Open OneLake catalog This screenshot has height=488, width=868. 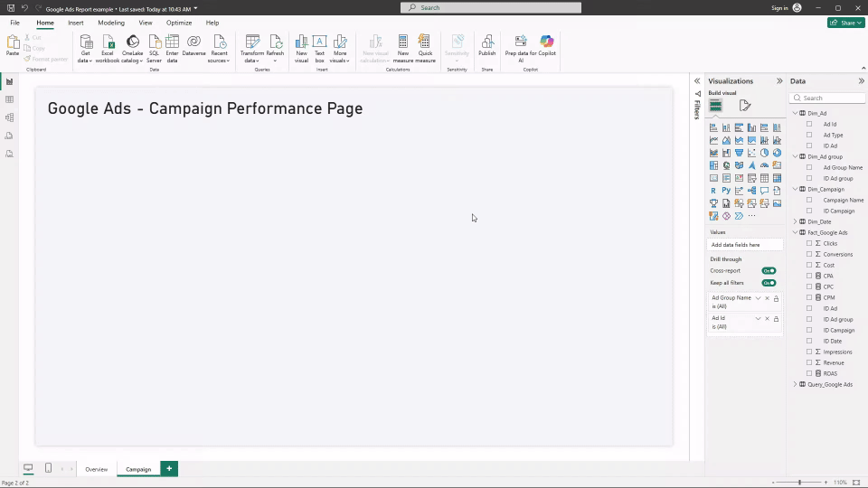pyautogui.click(x=132, y=49)
